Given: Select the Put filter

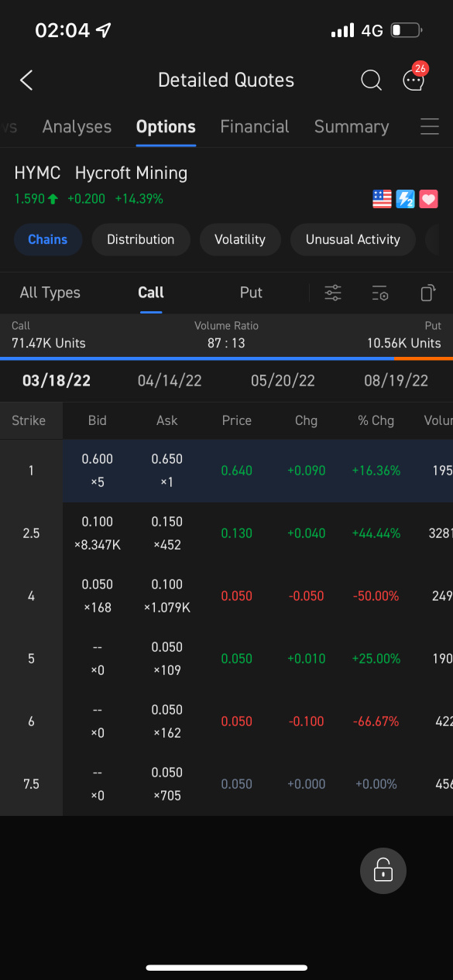Looking at the screenshot, I should (251, 293).
